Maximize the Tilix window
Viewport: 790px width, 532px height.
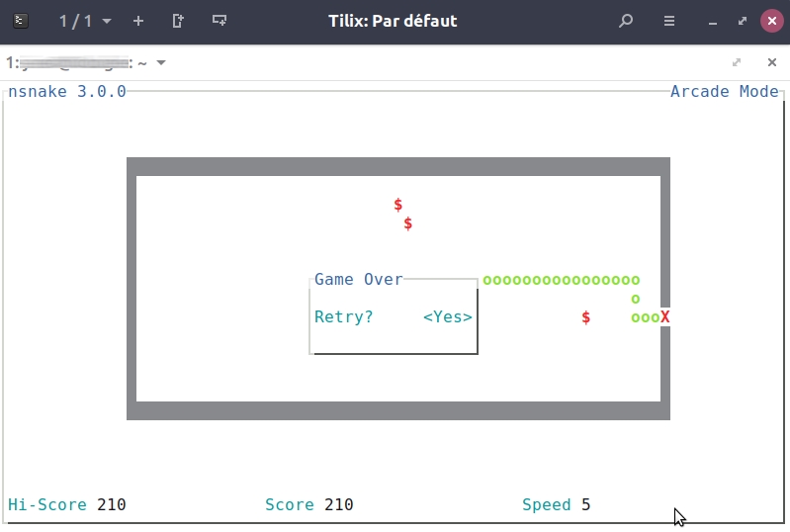(742, 21)
